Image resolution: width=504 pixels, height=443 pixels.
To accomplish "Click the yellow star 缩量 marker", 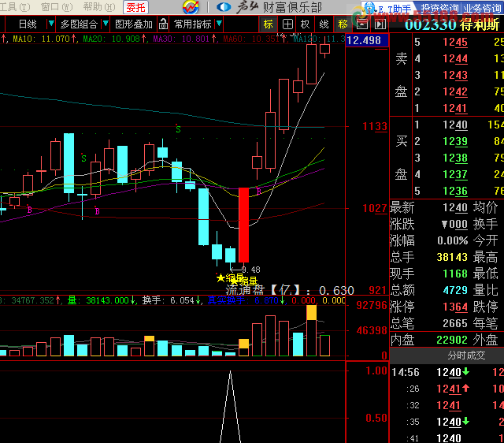I will coord(230,277).
